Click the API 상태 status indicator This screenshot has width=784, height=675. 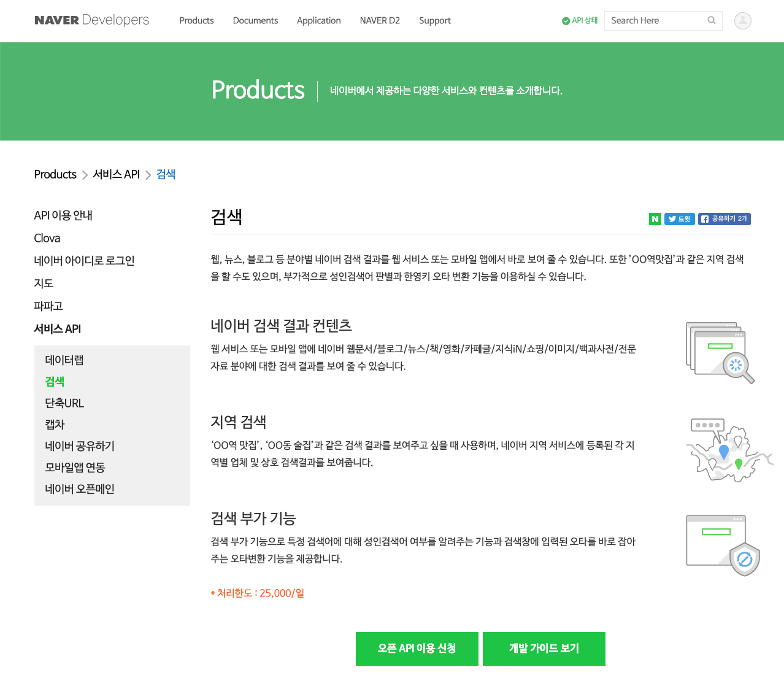tap(580, 20)
